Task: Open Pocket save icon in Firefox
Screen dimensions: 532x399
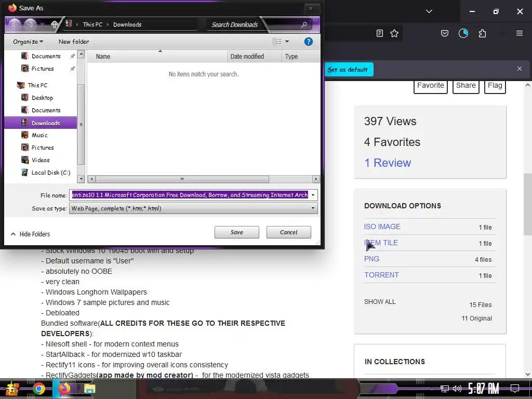Action: (445, 33)
